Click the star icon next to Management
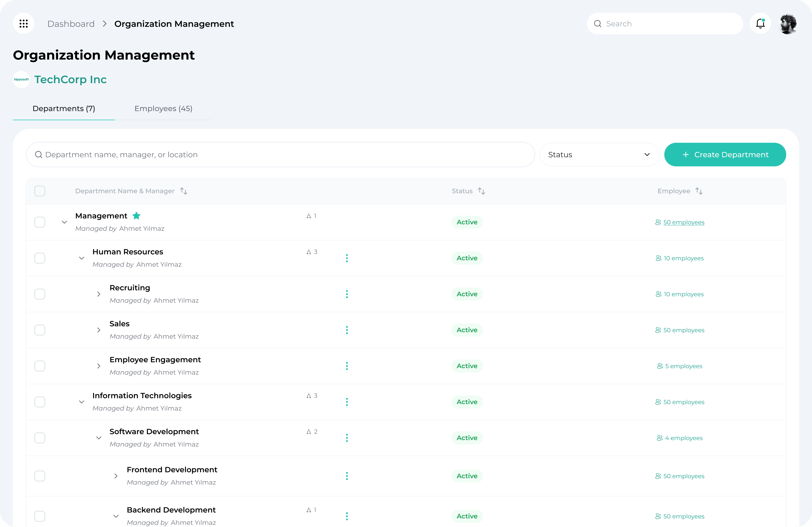 [x=136, y=216]
